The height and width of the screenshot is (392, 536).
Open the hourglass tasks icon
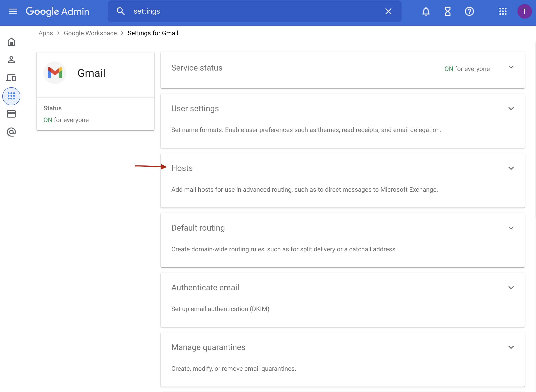tap(448, 11)
